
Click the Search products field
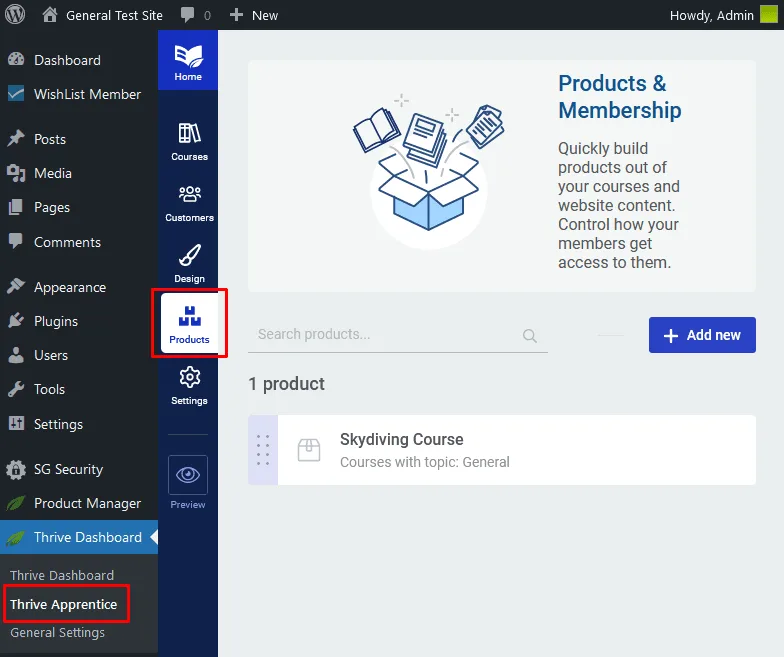[398, 334]
